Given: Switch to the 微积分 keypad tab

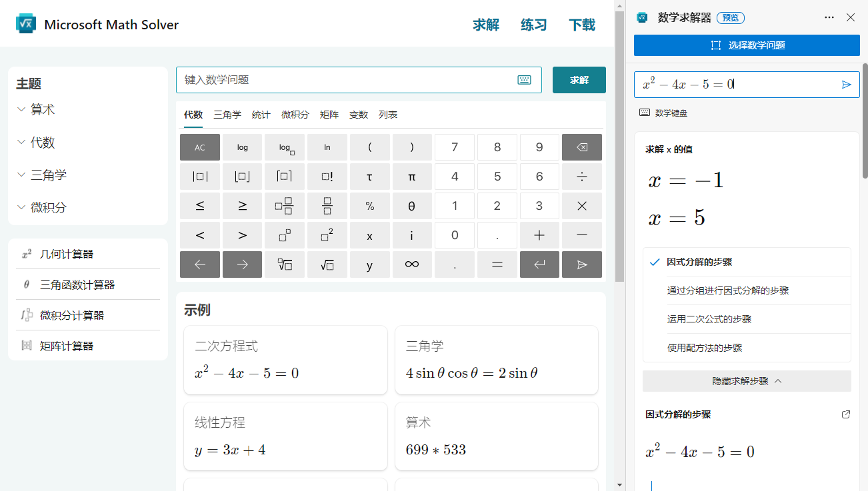Looking at the screenshot, I should [x=295, y=115].
